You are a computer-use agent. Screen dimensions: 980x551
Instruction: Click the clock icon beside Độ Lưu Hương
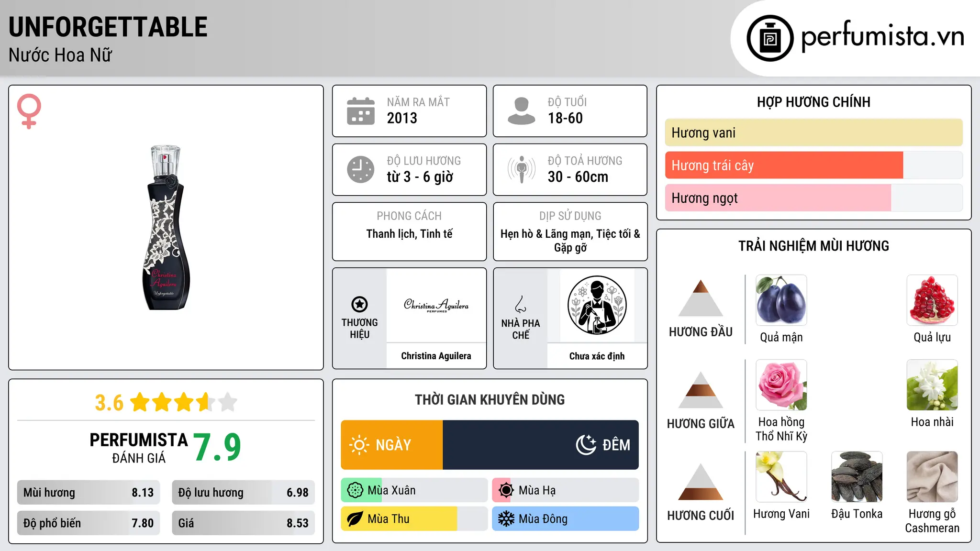tap(361, 169)
